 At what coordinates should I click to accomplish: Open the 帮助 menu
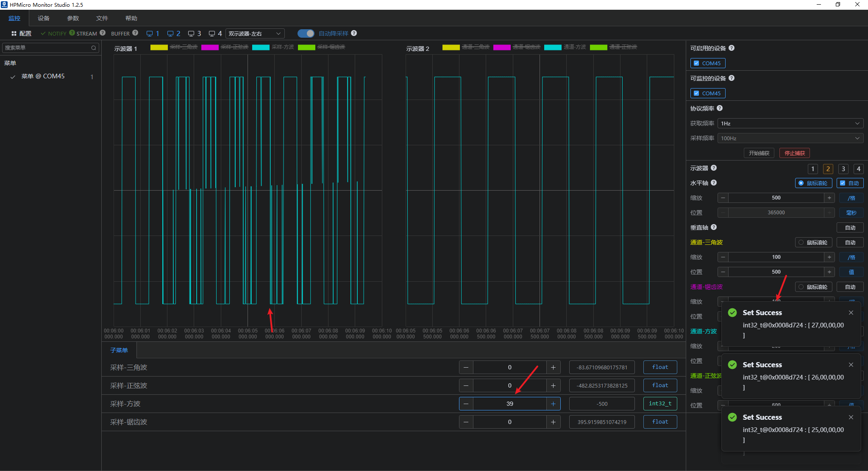point(131,18)
